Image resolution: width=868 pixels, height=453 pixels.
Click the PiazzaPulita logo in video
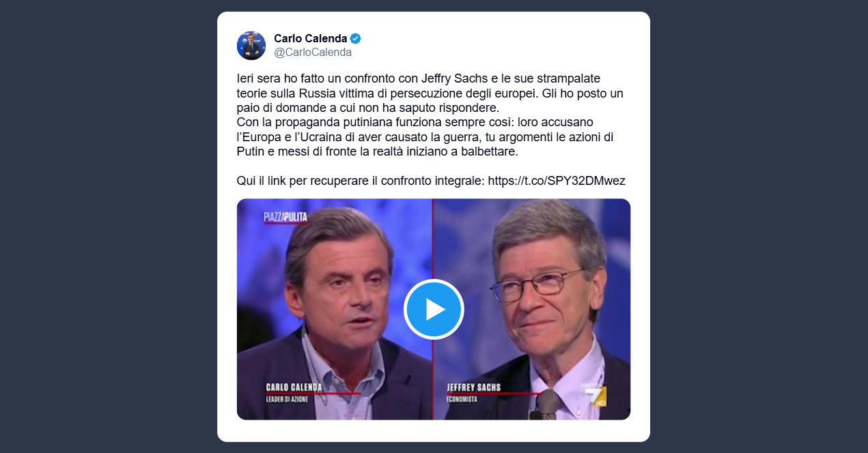pos(285,218)
